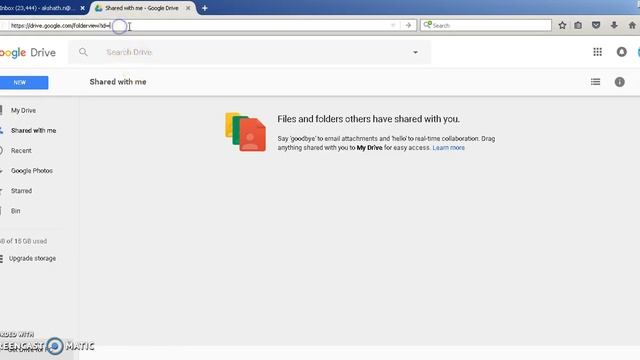Viewport: 640px width, 360px height.
Task: Open Recent in sidebar
Action: click(x=21, y=151)
